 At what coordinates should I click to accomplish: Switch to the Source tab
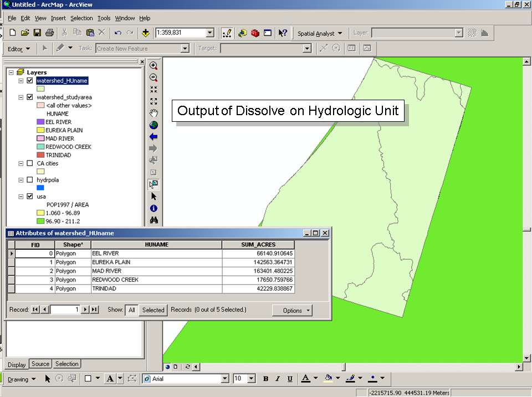[40, 364]
